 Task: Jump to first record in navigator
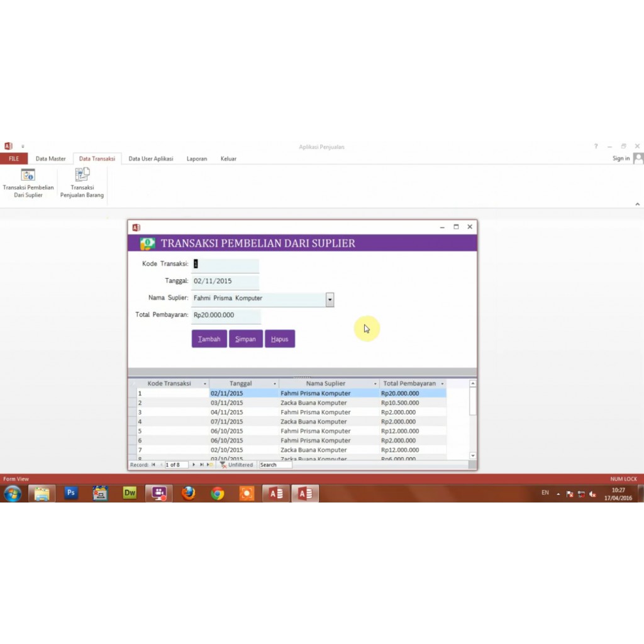(x=153, y=465)
